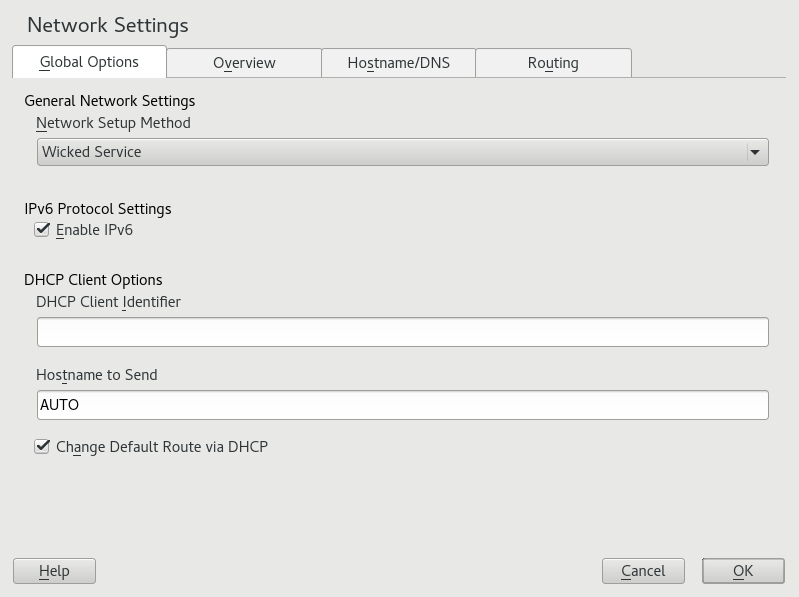Open the Hostname/DNS tab

(x=398, y=63)
